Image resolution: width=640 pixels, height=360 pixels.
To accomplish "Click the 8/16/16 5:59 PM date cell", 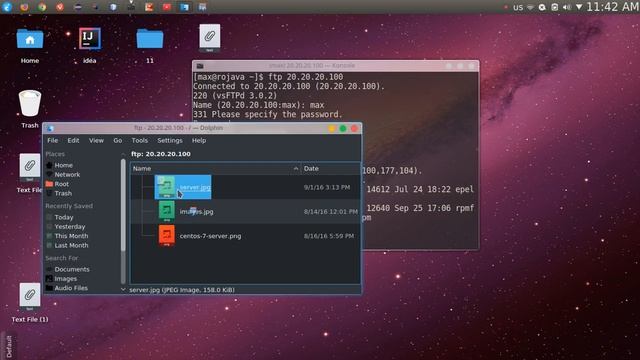I will click(329, 236).
